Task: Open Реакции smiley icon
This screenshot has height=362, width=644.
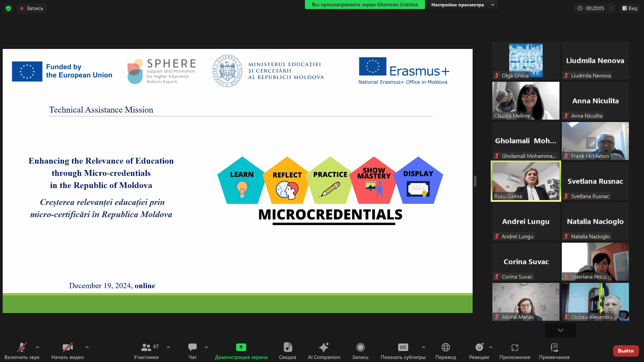Action: tap(479, 347)
